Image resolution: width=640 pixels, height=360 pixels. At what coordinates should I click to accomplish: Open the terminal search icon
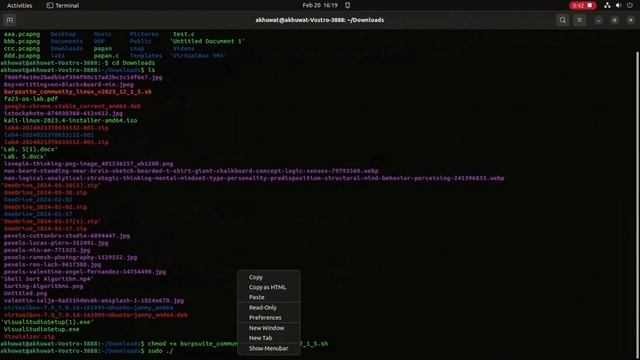tap(562, 20)
